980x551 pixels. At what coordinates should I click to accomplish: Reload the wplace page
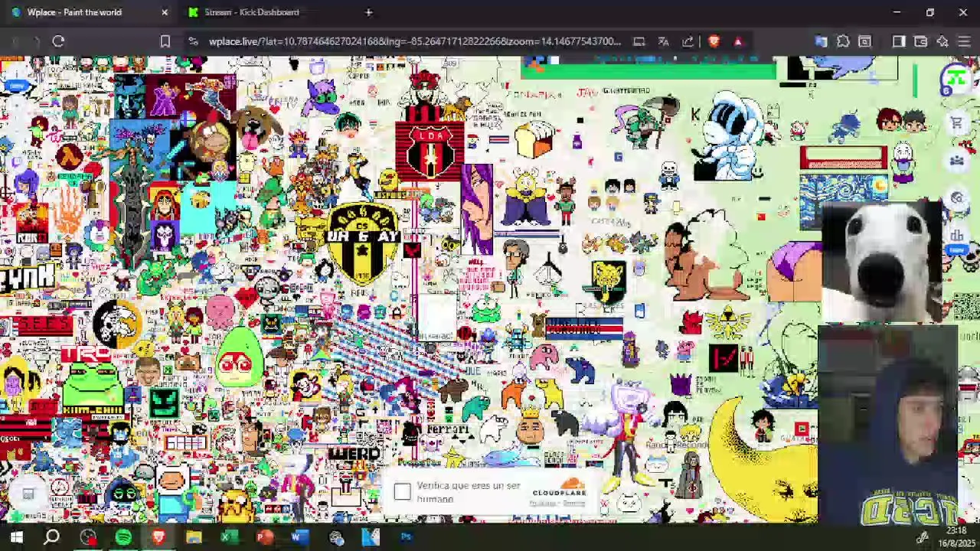(x=58, y=41)
